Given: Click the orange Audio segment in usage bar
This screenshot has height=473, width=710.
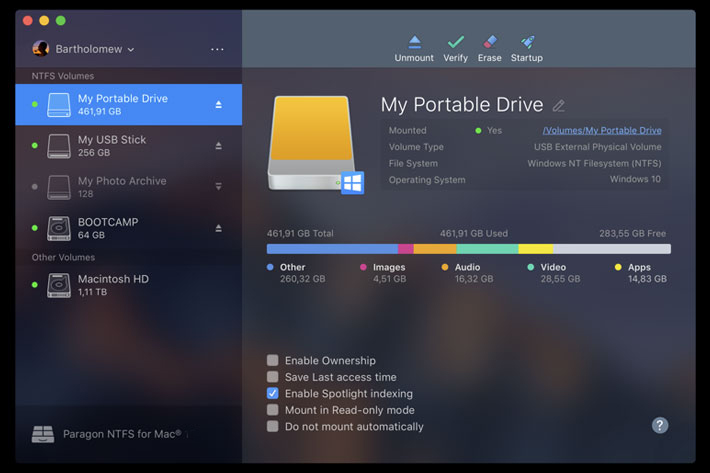Looking at the screenshot, I should point(435,249).
